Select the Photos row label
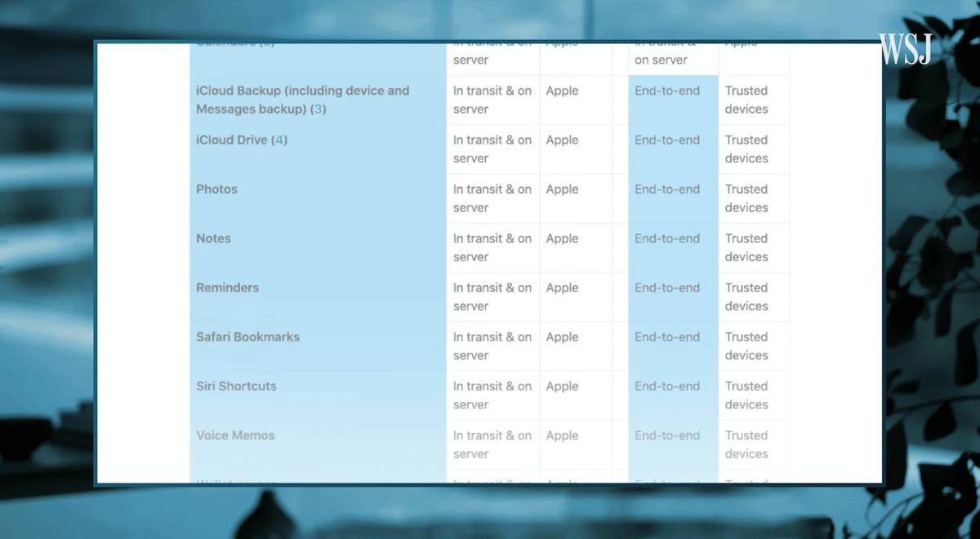Viewport: 980px width, 539px height. (217, 189)
